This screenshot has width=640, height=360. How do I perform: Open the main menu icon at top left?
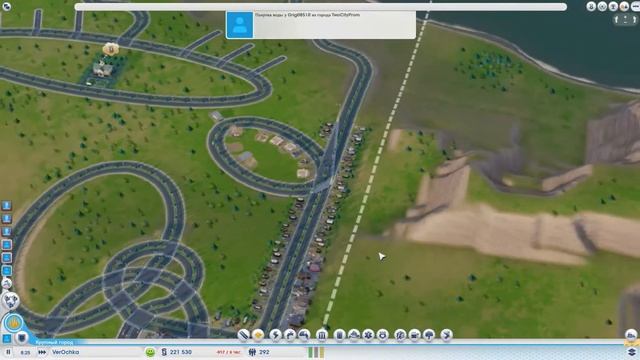click(7, 6)
